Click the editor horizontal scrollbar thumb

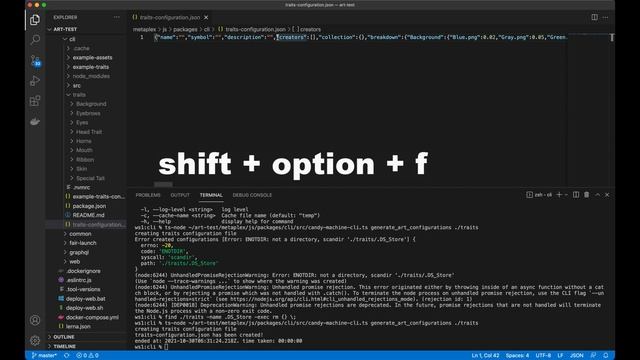[x=163, y=184]
